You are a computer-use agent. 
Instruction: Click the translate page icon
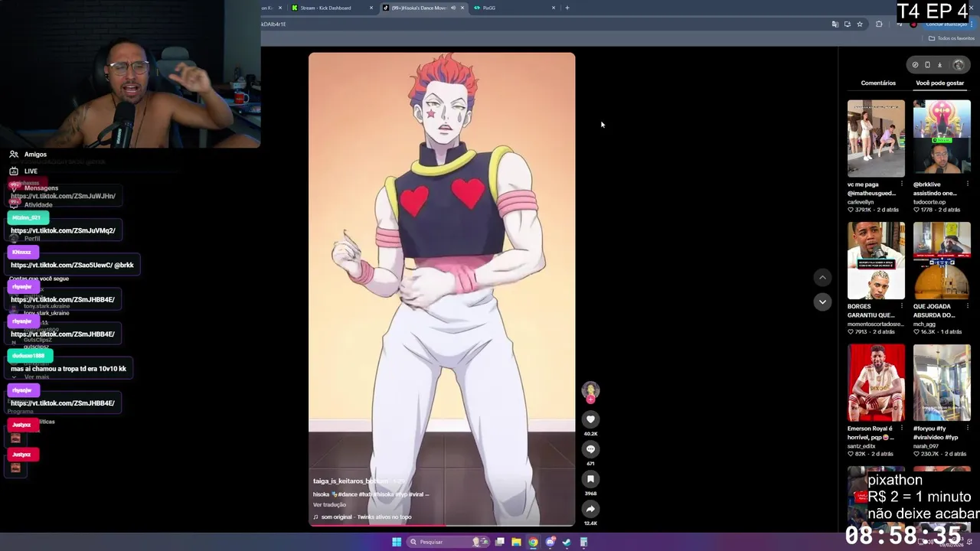(x=835, y=24)
